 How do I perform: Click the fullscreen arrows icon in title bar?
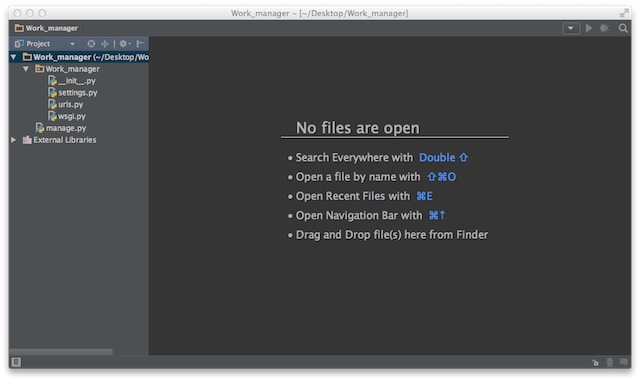pos(624,13)
